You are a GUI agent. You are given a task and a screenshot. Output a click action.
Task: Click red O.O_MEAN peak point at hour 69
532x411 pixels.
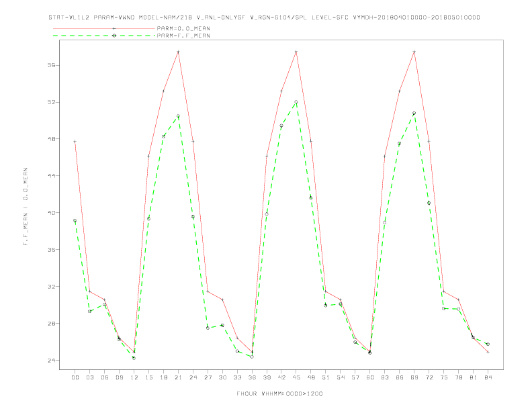pos(414,52)
